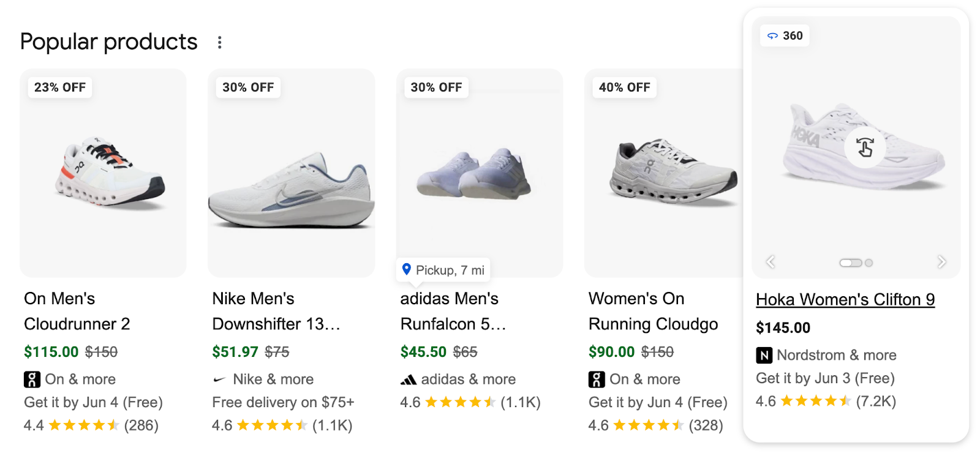Click the hand rotate icon on Hoka shoe image

864,149
